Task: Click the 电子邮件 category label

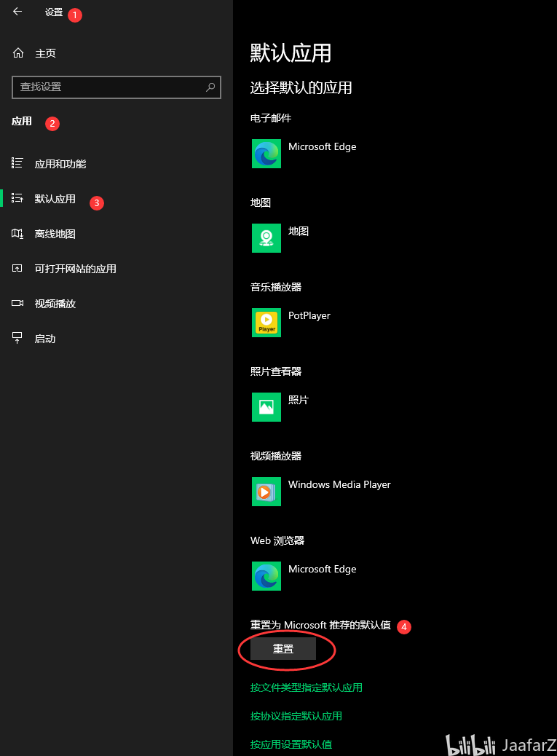Action: point(271,118)
